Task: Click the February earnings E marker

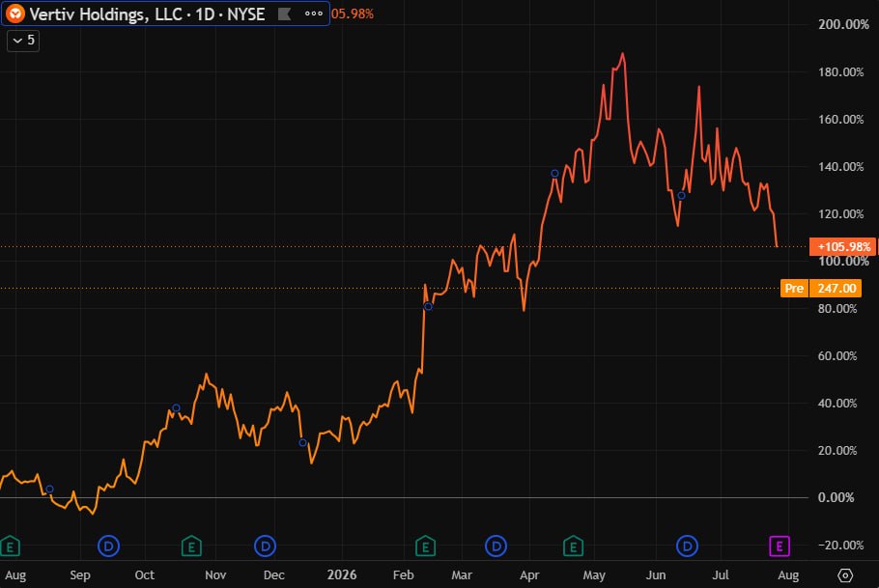Action: click(425, 546)
